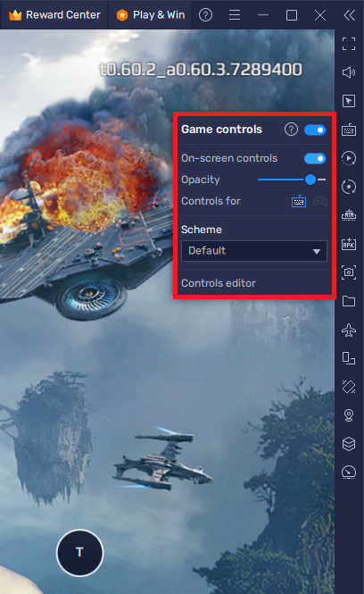Open the hamburger menu in title bar
The height and width of the screenshot is (594, 364).
click(235, 15)
